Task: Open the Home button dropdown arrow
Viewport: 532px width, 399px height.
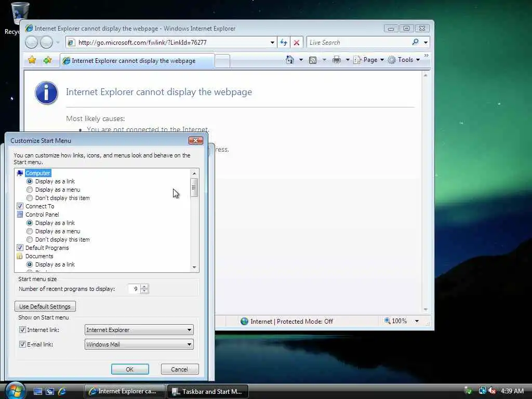Action: click(301, 60)
